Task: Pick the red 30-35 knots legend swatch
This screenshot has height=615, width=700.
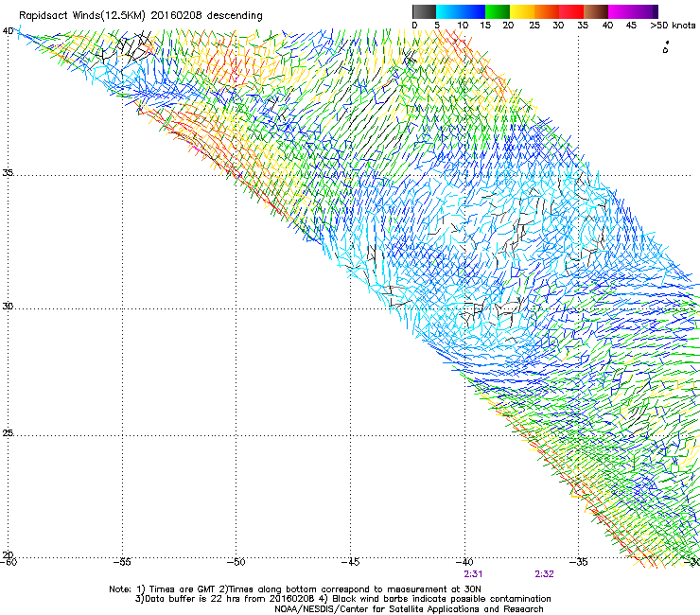Action: 571,11
